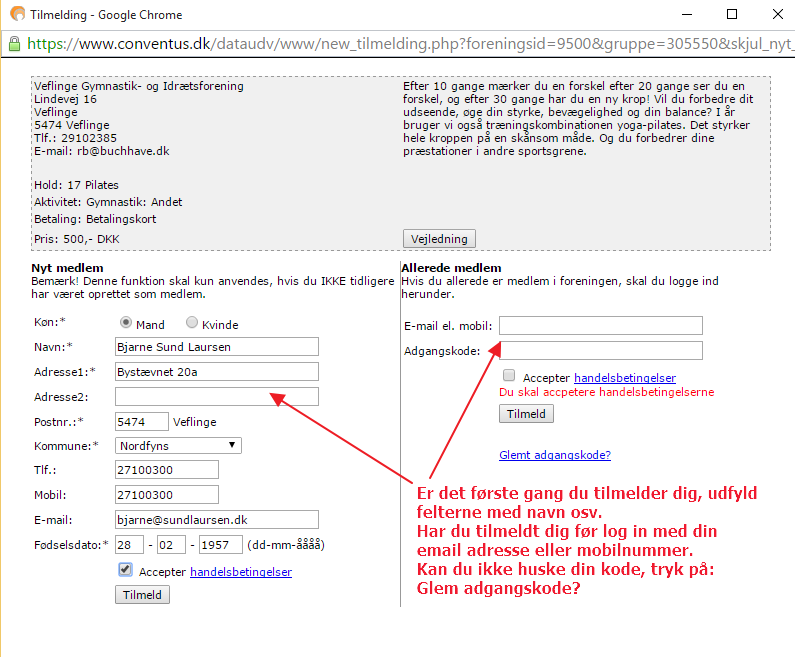The height and width of the screenshot is (657, 795).
Task: Minimize the Tilmelding Chrome window
Action: pyautogui.click(x=687, y=14)
